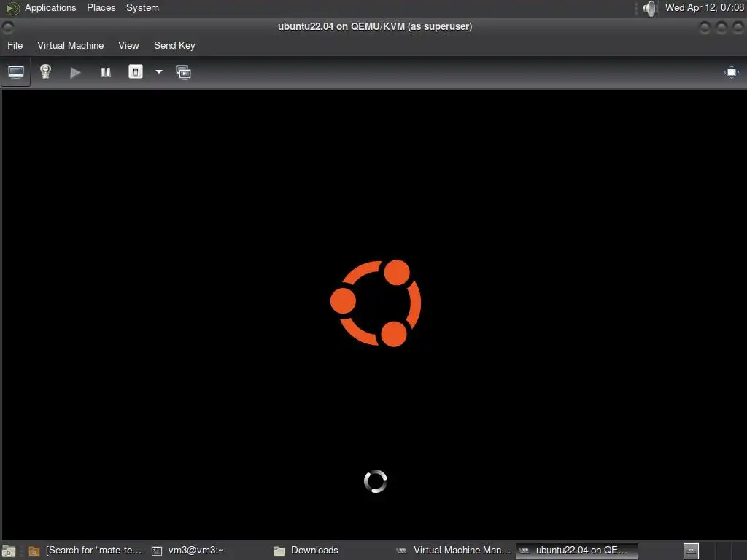The height and width of the screenshot is (560, 747).
Task: Open the System menu
Action: [x=142, y=7]
